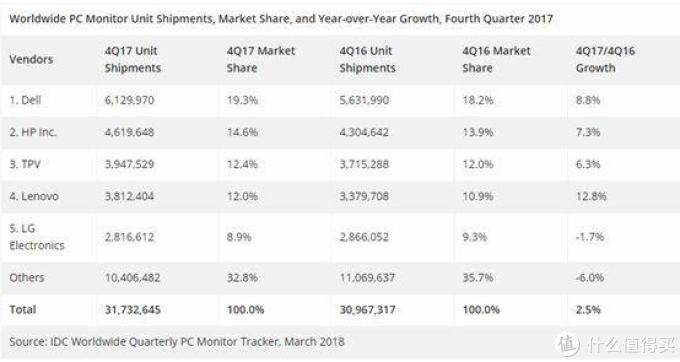The image size is (680, 362).
Task: Select the Total row label
Action: click(x=23, y=310)
